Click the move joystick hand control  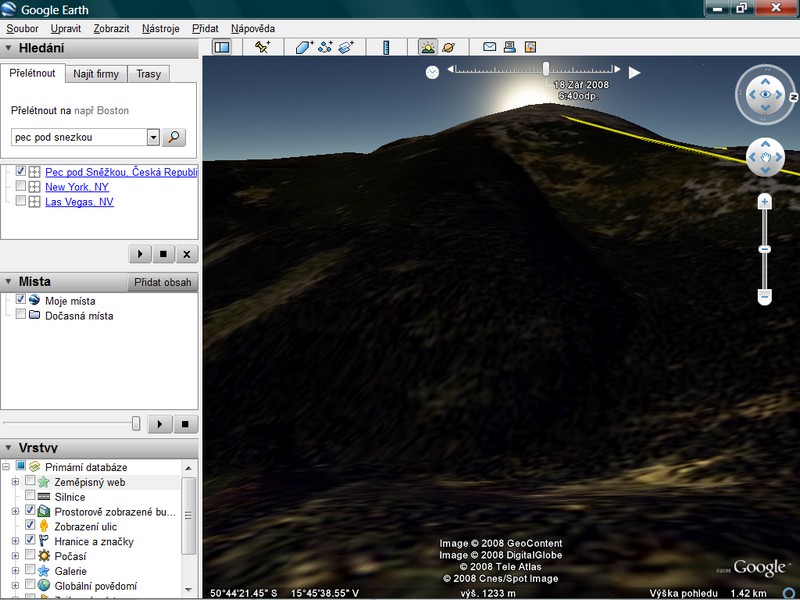(765, 157)
